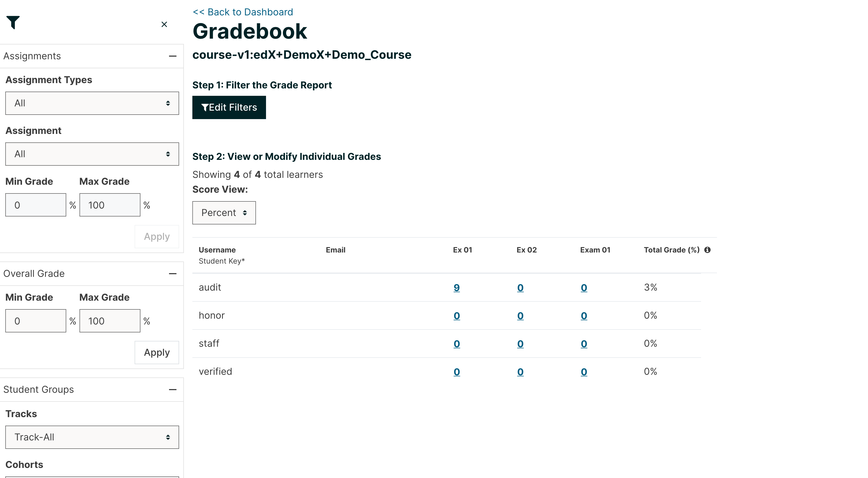This screenshot has height=478, width=868.
Task: Open the Tracks dropdown showing Track-All
Action: [92, 437]
